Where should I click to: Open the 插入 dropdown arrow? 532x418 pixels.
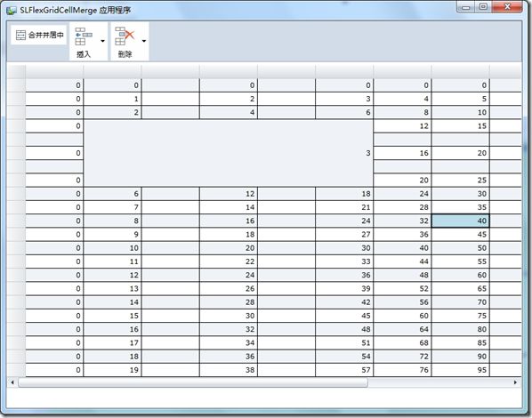(102, 41)
